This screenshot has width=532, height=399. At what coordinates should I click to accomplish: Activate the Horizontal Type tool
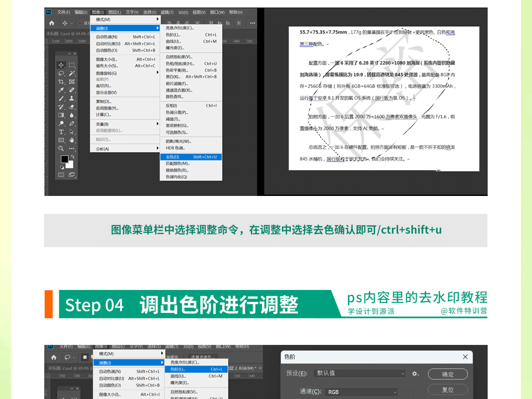62,132
